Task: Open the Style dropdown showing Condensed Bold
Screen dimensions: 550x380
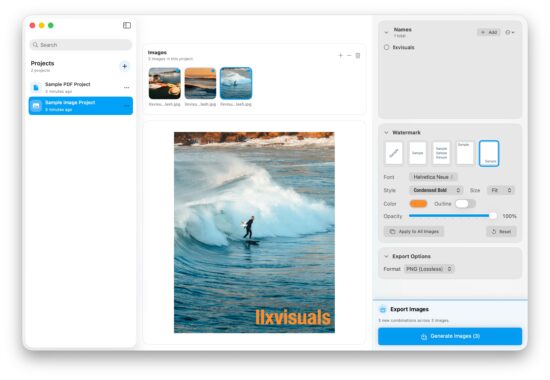Action: point(436,190)
